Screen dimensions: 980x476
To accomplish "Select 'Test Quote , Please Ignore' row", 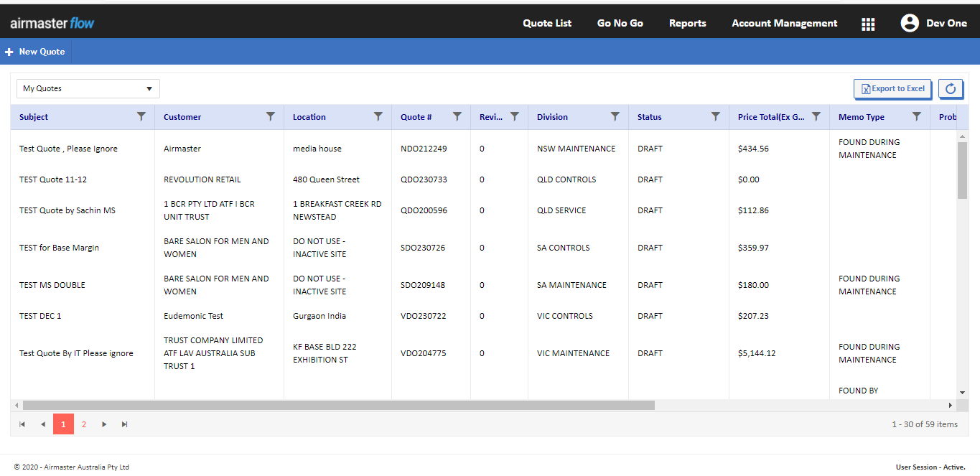I will pos(484,149).
